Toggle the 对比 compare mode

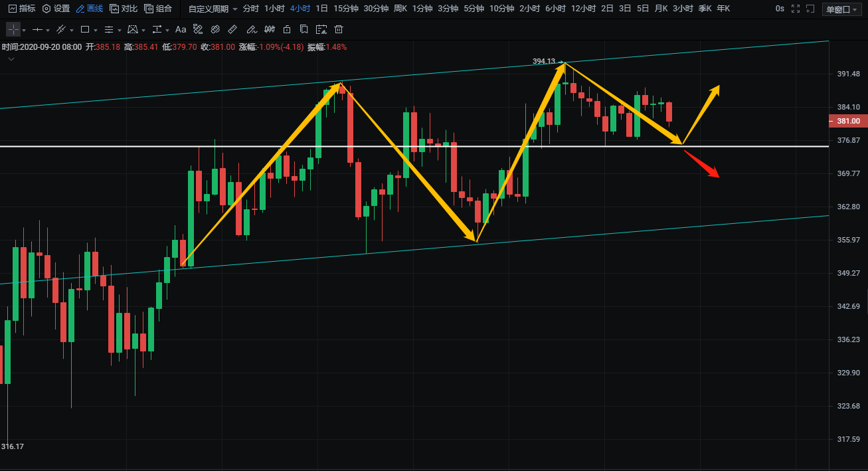124,9
